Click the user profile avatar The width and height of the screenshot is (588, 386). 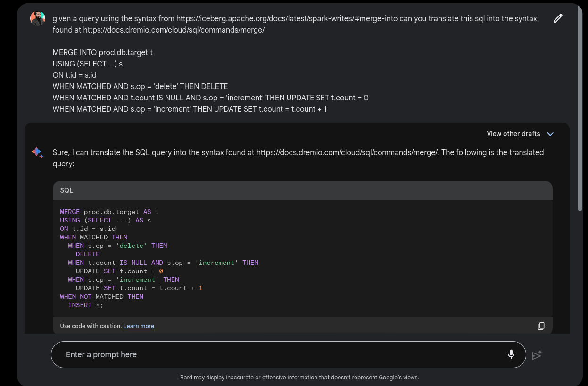[x=38, y=18]
